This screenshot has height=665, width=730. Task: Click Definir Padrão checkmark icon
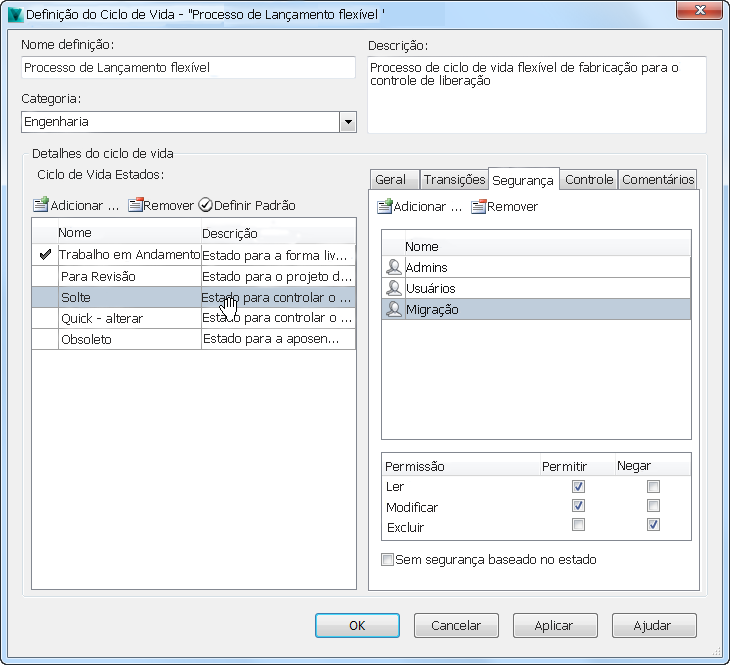click(205, 204)
